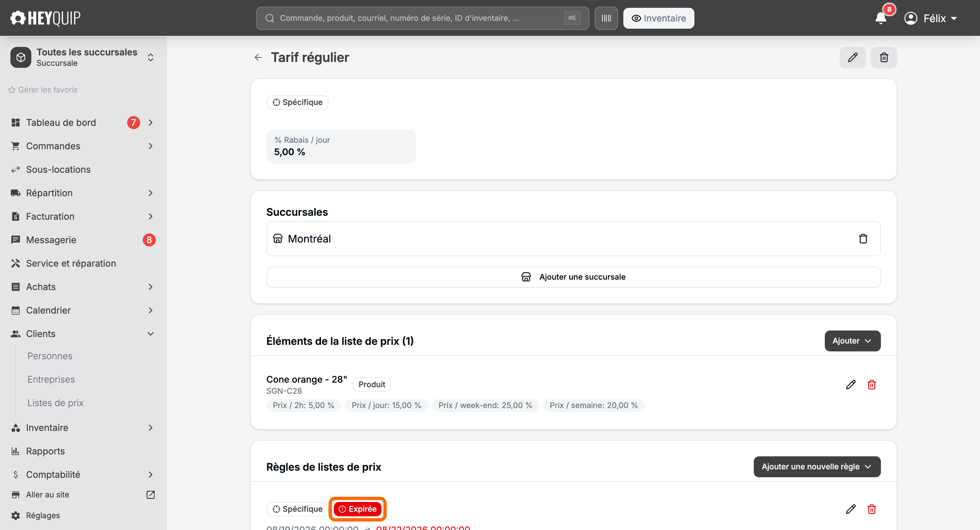
Task: Expand the Tableau de bord chevron
Action: tap(151, 123)
